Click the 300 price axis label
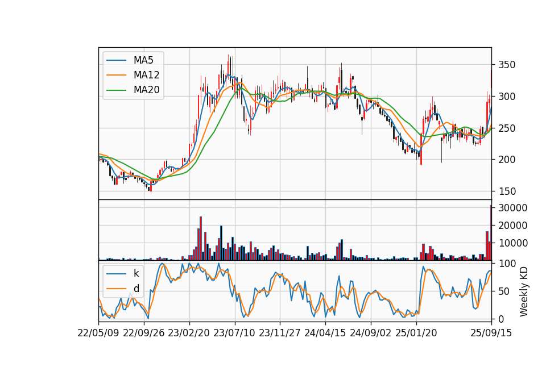 click(x=507, y=97)
